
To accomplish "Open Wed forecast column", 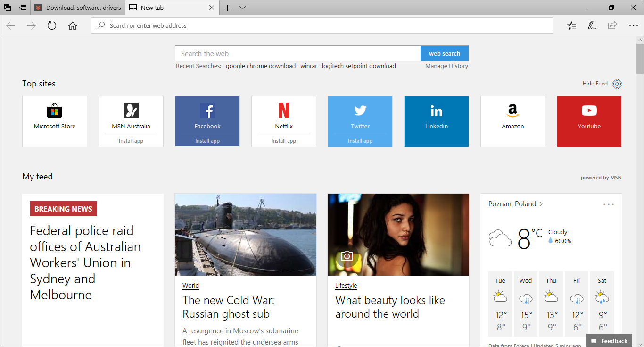I will click(526, 305).
